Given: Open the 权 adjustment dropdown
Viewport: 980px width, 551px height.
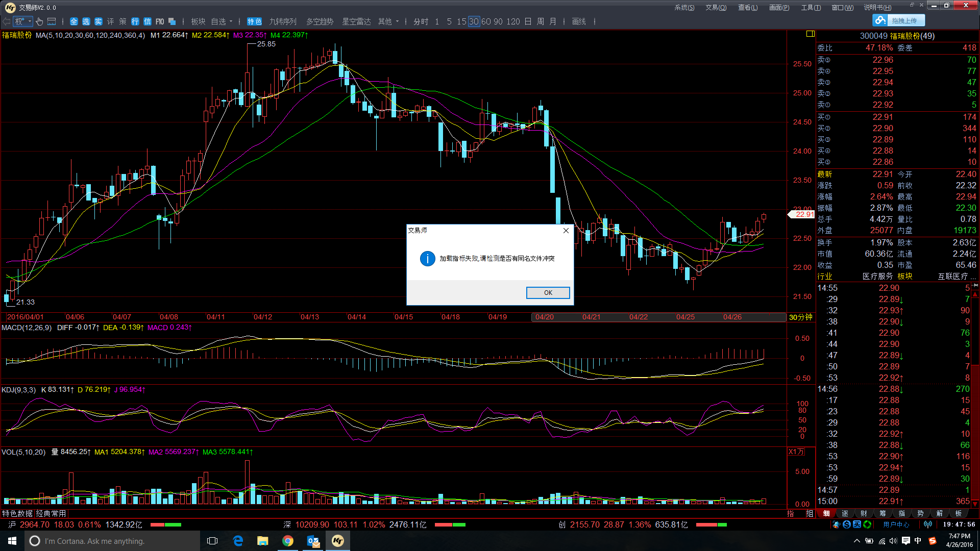Looking at the screenshot, I should click(23, 21).
